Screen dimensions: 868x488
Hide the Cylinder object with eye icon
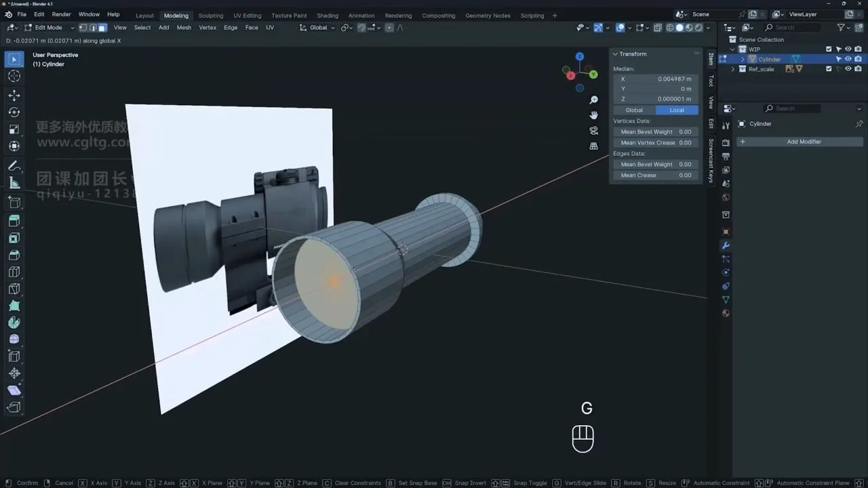click(848, 59)
